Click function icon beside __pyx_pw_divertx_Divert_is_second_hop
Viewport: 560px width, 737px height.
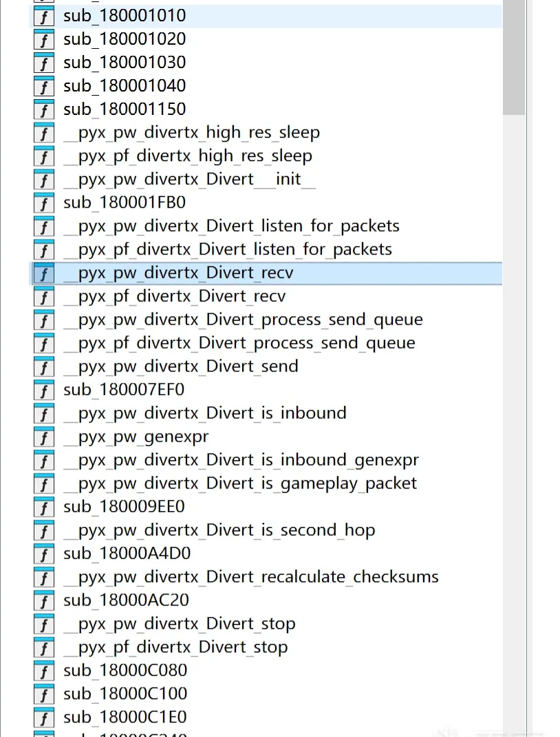pyautogui.click(x=44, y=531)
